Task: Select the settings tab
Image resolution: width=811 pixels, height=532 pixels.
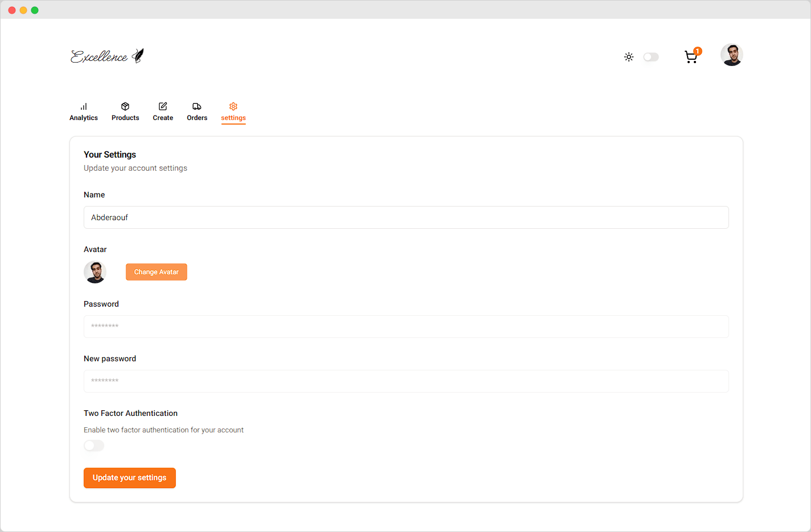Action: [233, 112]
